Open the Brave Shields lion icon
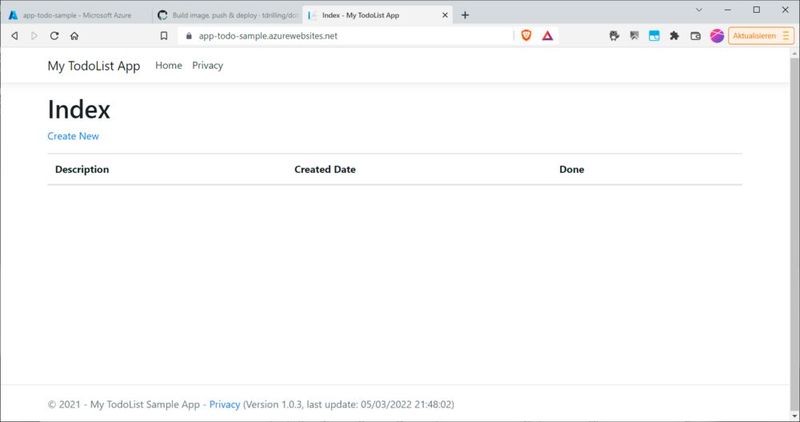 click(x=527, y=35)
